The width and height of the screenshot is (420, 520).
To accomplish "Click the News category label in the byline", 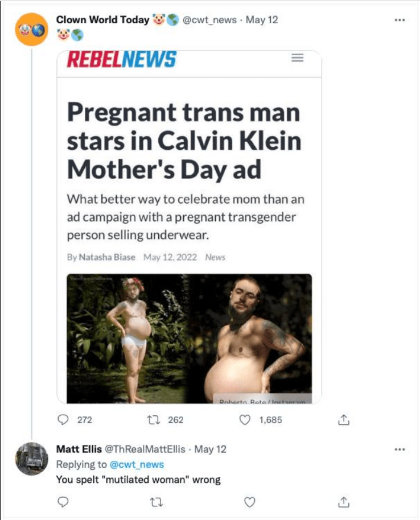I will pos(215,257).
